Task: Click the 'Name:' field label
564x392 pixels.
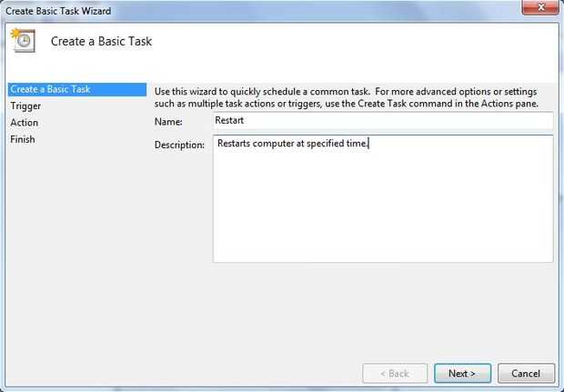Action: coord(168,122)
